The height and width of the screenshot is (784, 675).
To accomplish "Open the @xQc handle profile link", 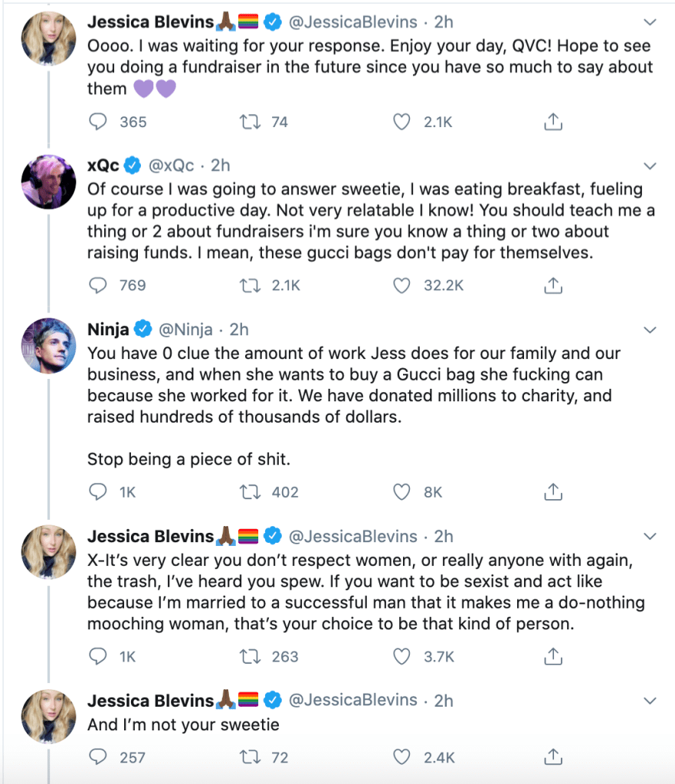I will tap(172, 165).
